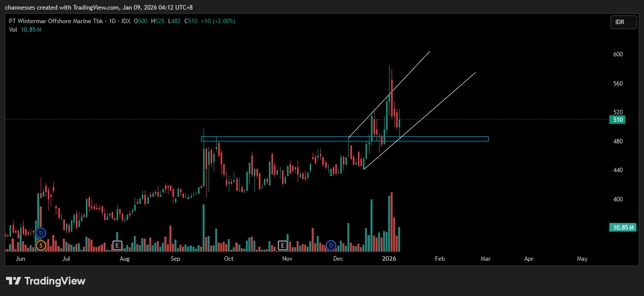Image resolution: width=644 pixels, height=296 pixels.
Task: Open the E earnings marker before August
Action: [x=117, y=246]
